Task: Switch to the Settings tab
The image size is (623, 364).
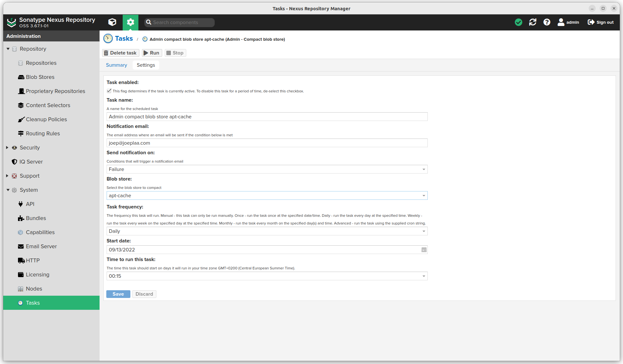Action: (146, 65)
